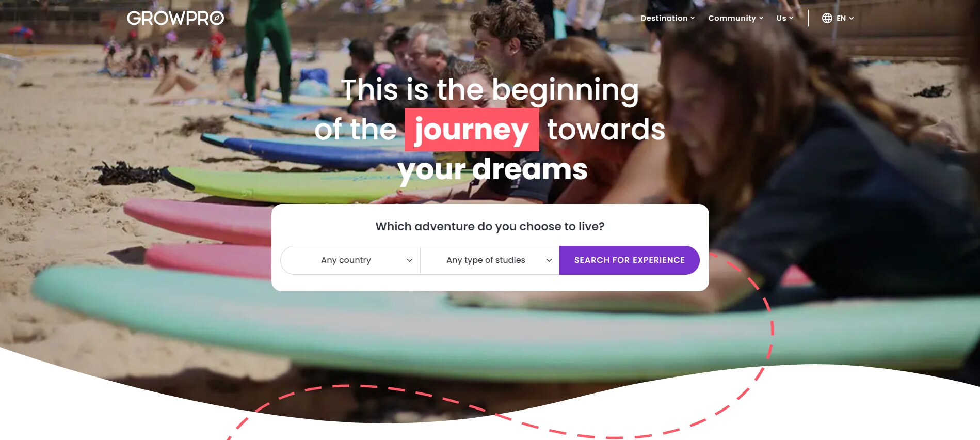Click the highlighted word journey
The image size is (980, 440).
[x=472, y=130]
